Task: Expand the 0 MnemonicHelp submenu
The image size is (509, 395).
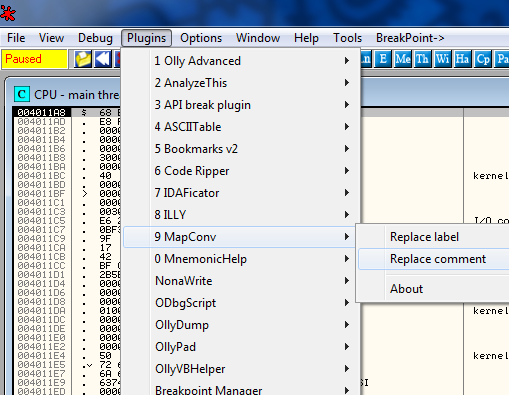Action: (239, 259)
